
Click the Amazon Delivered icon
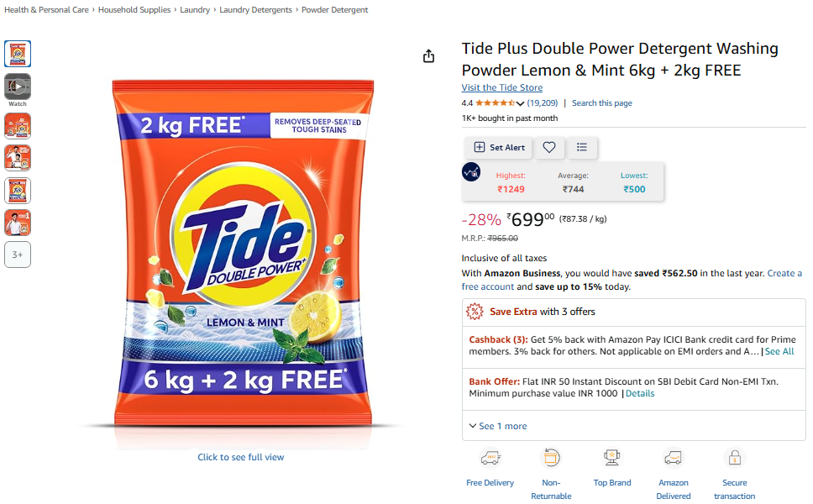(673, 458)
